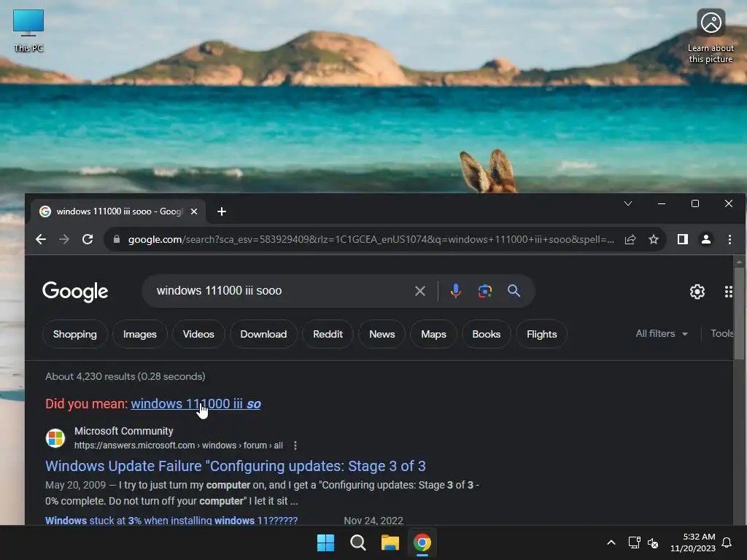Click in the Google search input field
The width and height of the screenshot is (747, 560).
tap(281, 290)
